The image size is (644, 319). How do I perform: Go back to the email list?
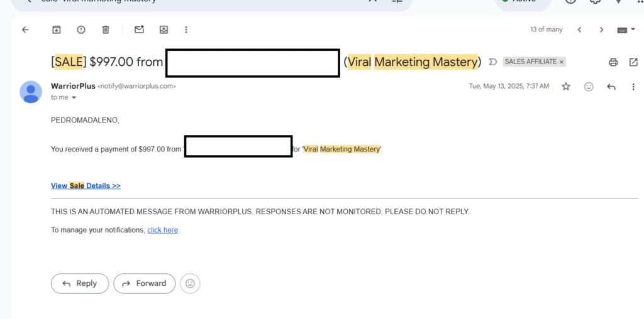[25, 30]
